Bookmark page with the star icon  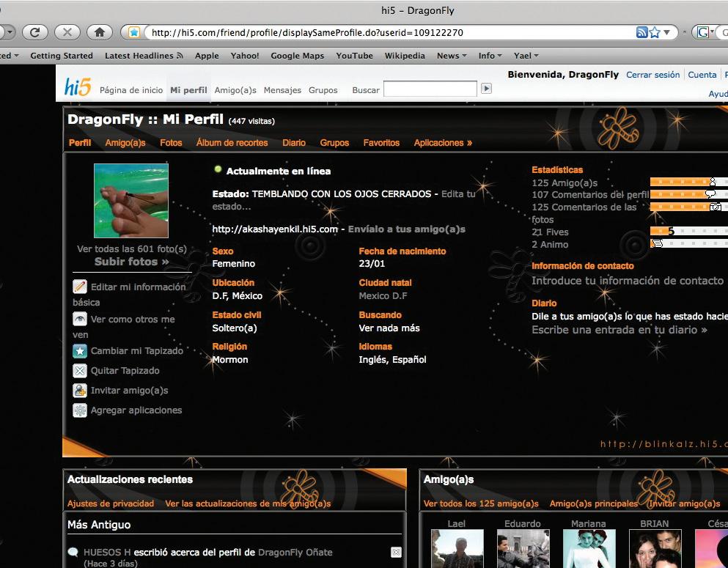pyautogui.click(x=655, y=32)
